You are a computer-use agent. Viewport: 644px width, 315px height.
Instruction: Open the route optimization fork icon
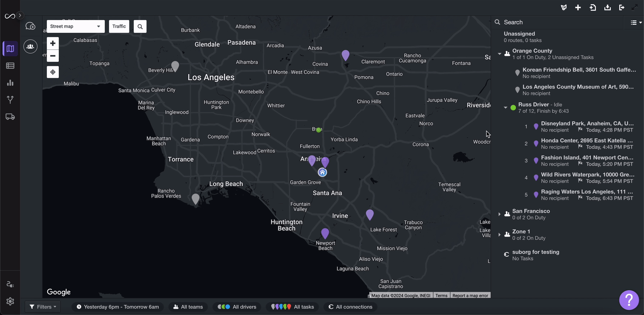10,100
